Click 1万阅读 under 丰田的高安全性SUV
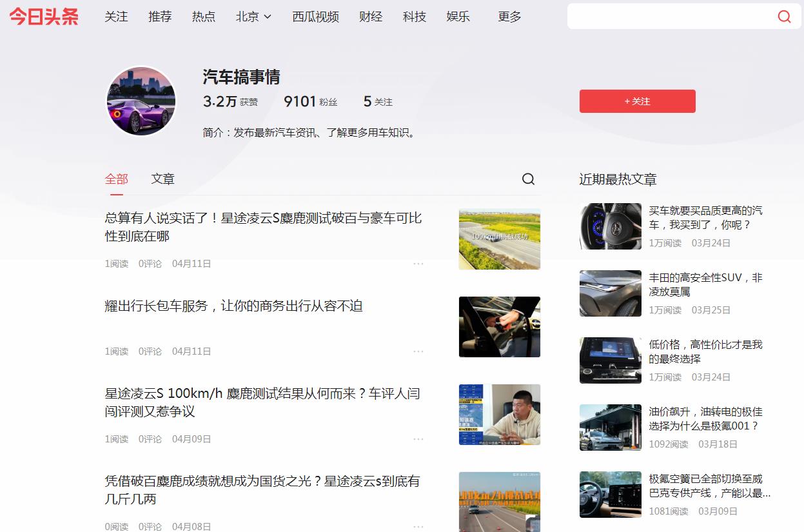Screen dimensions: 804x532 tap(665, 310)
